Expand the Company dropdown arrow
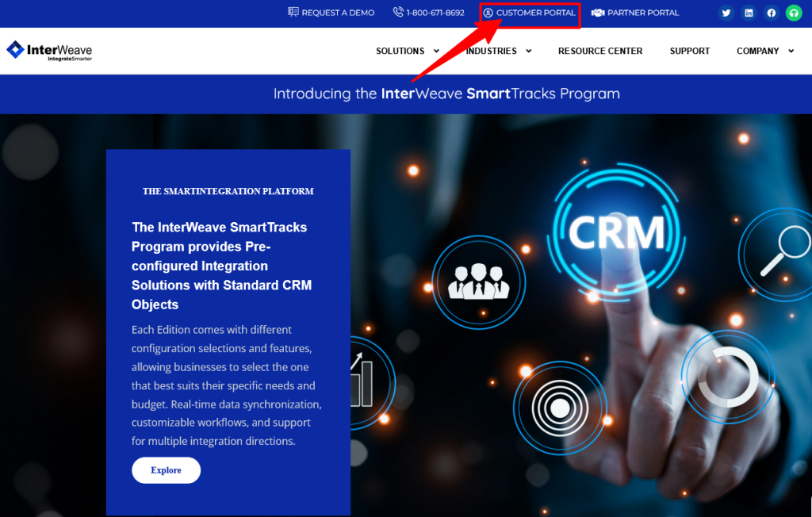 tap(791, 51)
